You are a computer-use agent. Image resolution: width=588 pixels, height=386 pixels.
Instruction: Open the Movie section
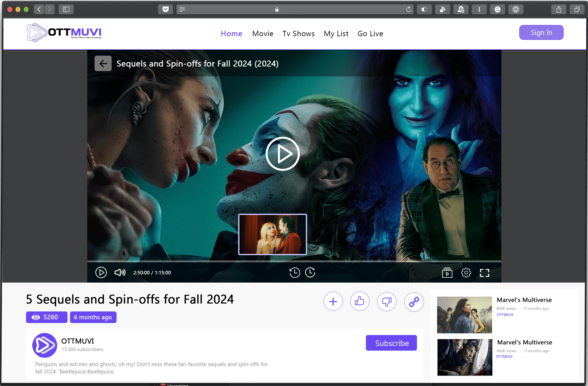(263, 34)
